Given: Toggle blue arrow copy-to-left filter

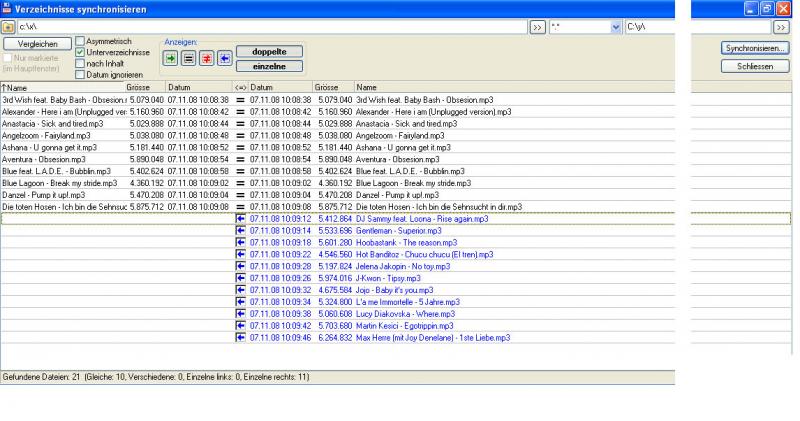Looking at the screenshot, I should (x=225, y=58).
